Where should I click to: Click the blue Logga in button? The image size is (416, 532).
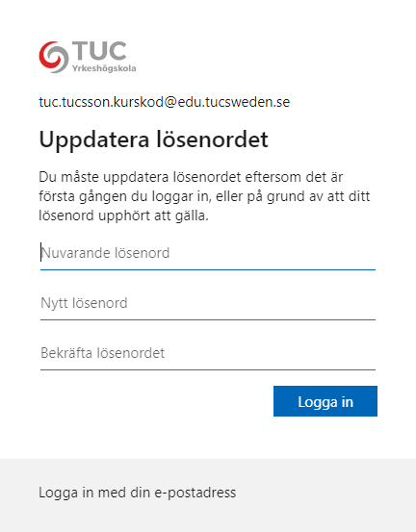coord(325,401)
